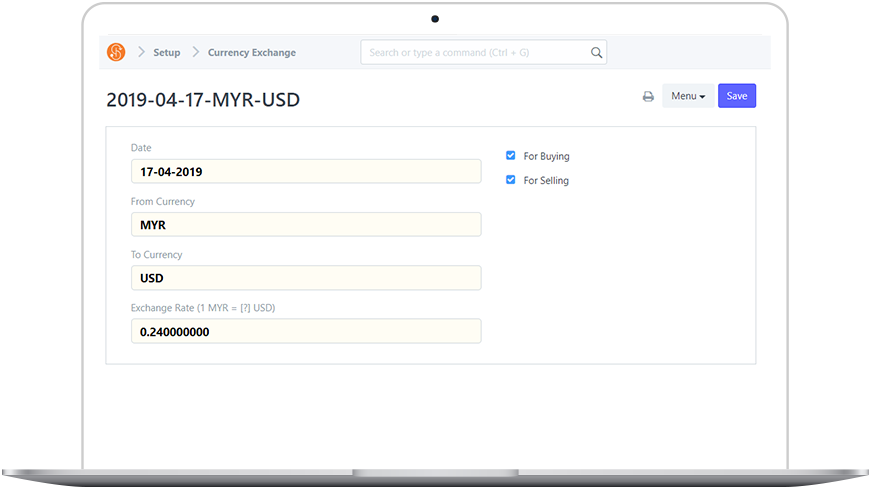Navigate to Currency Exchange breadcrumb
The image size is (870, 490).
point(252,52)
